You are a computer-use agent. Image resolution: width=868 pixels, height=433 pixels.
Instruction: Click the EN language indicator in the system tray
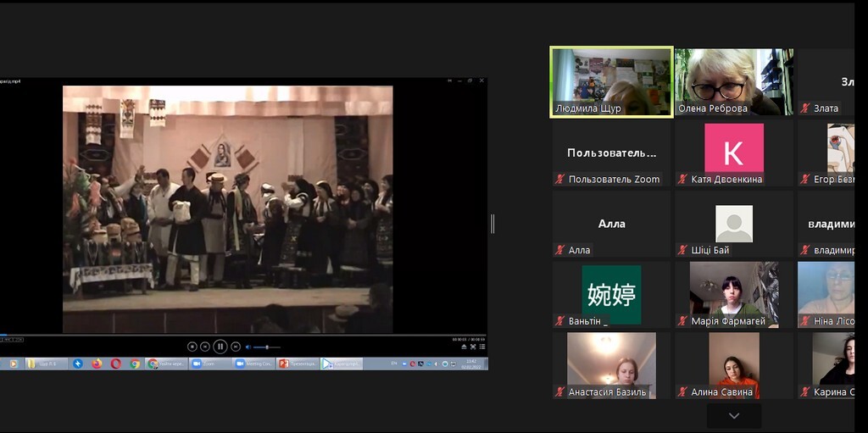tap(393, 364)
